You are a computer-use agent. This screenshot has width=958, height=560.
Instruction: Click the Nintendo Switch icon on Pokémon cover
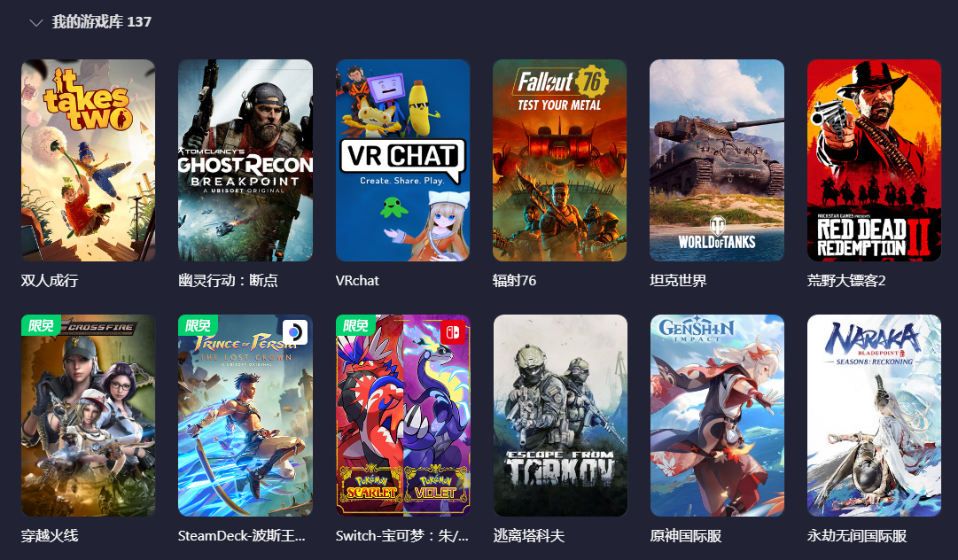pyautogui.click(x=452, y=332)
